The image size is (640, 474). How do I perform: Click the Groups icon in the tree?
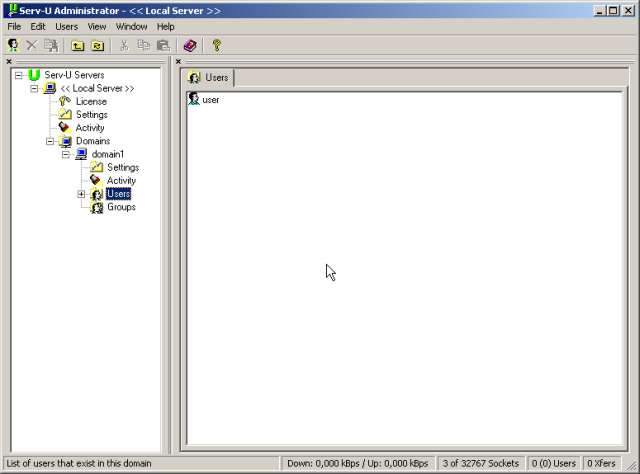coord(97,207)
